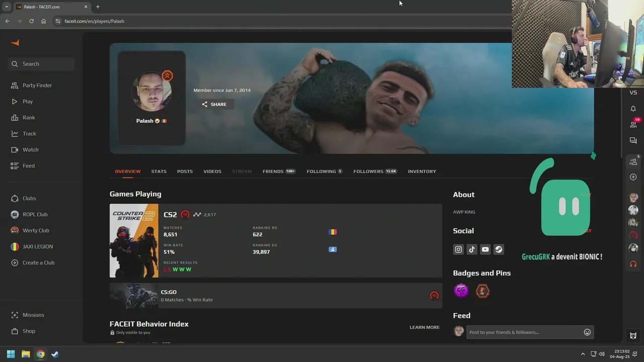Viewport: 644px width, 362px height.
Task: Click the verified badge next to Palash
Action: [157, 121]
